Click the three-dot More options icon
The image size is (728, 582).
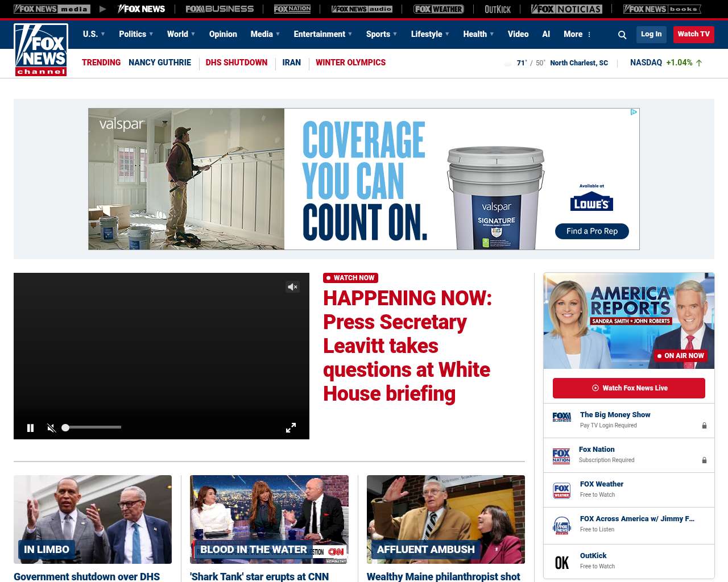589,35
